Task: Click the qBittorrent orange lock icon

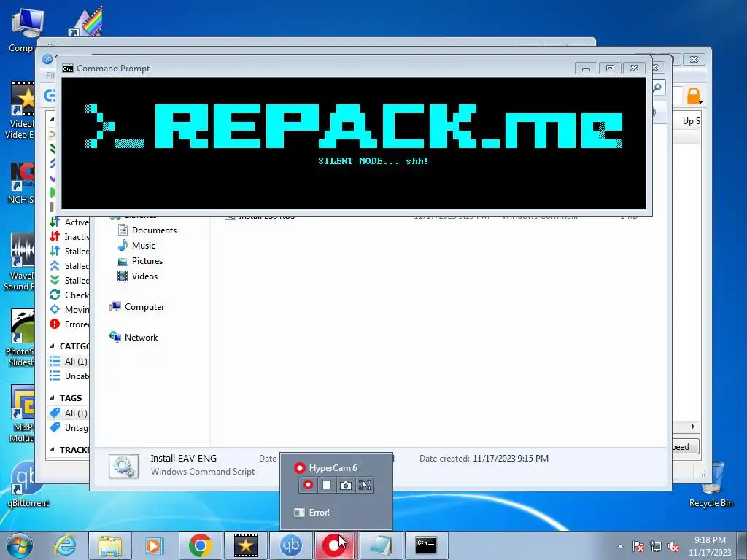Action: click(694, 96)
